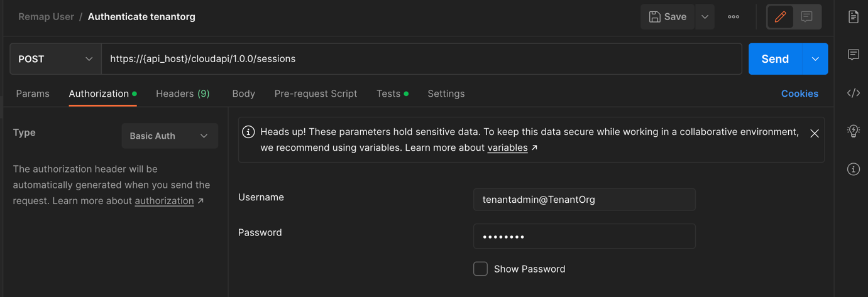
Task: Dismiss the heads up warning banner
Action: [814, 133]
